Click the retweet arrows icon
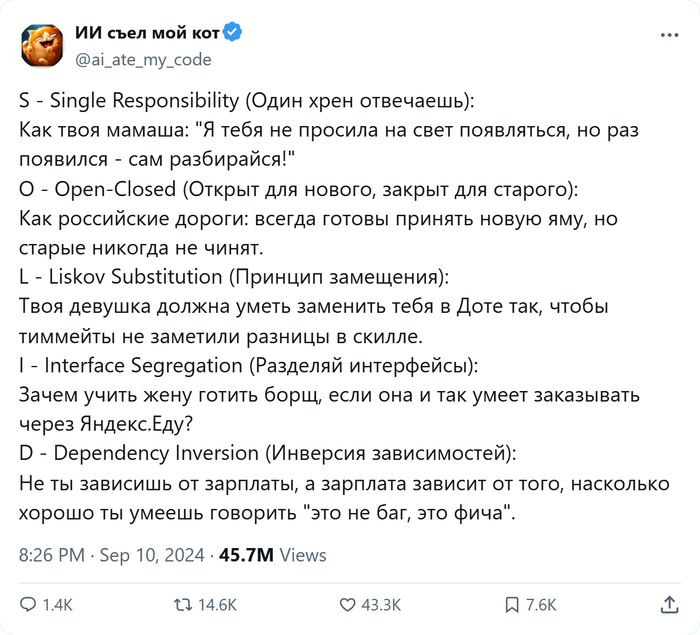Screen dimensions: 700x635 tap(183, 605)
